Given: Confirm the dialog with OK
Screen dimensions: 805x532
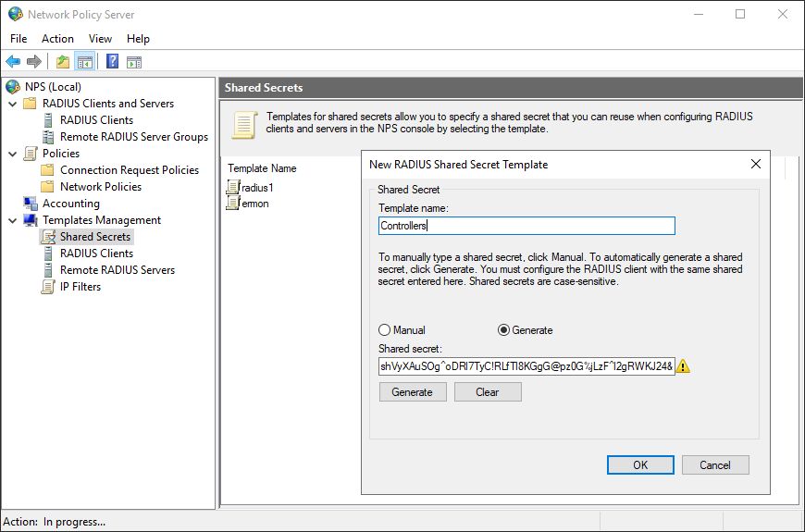Looking at the screenshot, I should point(640,465).
